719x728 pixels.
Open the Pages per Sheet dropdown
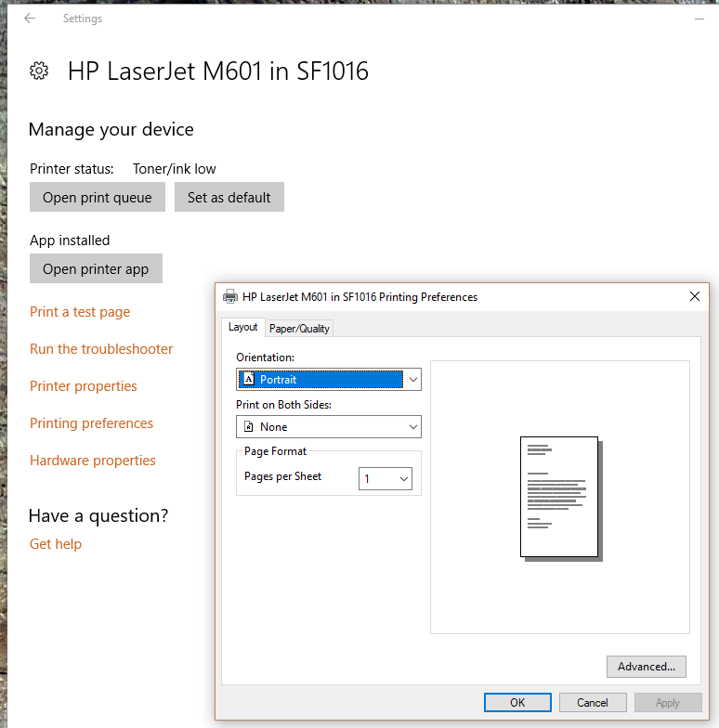[385, 478]
